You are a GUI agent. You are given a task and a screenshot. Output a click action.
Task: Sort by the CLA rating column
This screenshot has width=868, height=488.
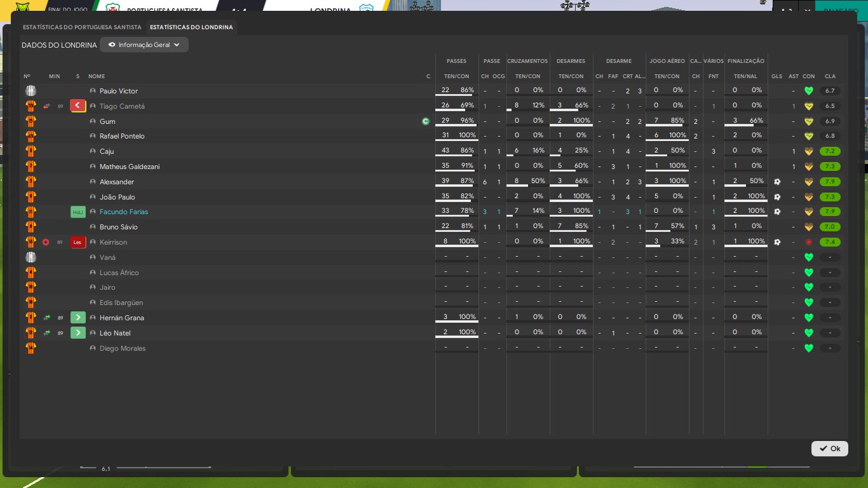830,76
